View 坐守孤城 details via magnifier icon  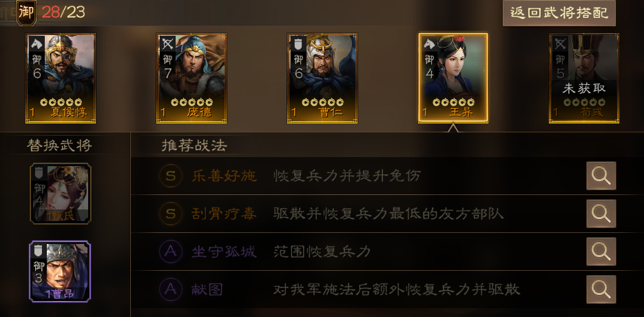601,252
